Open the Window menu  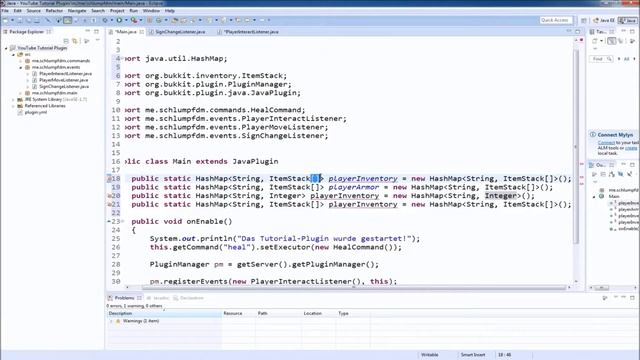click(151, 11)
